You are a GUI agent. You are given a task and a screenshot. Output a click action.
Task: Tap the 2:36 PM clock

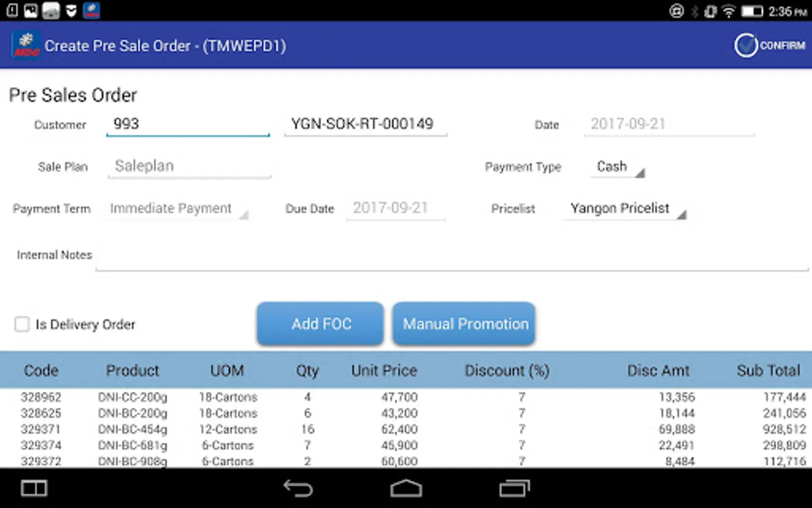click(x=787, y=11)
